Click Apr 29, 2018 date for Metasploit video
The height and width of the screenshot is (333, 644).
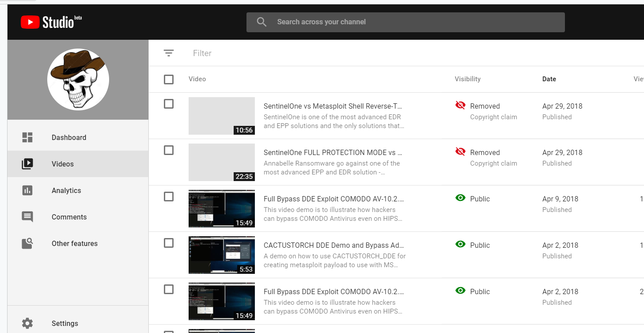point(562,106)
